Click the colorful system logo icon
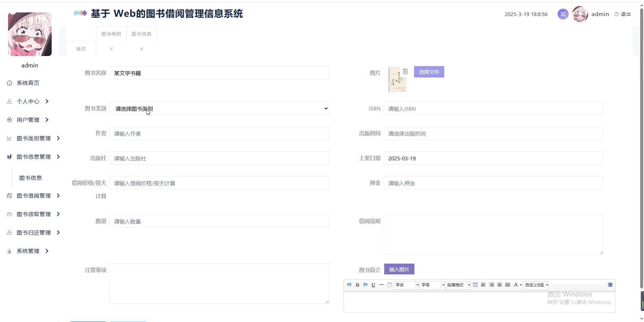The width and height of the screenshot is (644, 322). [x=80, y=13]
